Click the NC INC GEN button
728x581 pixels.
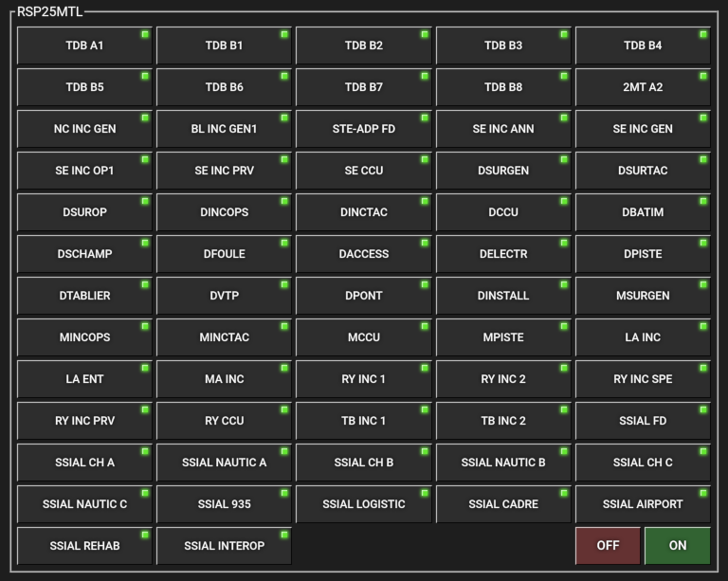tap(84, 129)
